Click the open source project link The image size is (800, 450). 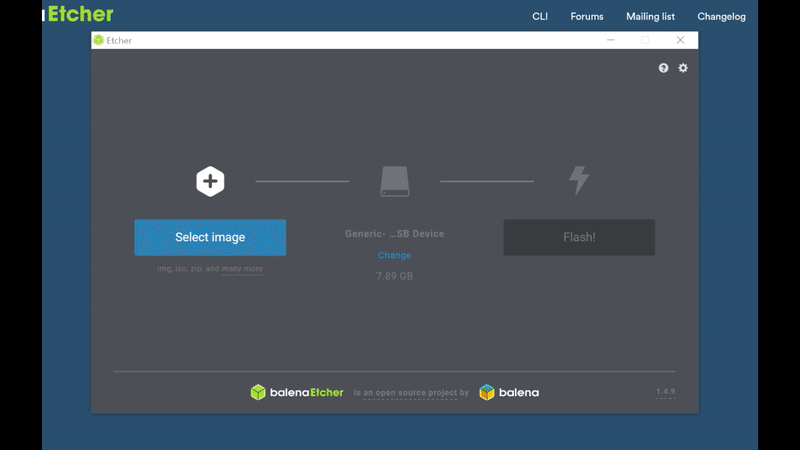coord(410,392)
